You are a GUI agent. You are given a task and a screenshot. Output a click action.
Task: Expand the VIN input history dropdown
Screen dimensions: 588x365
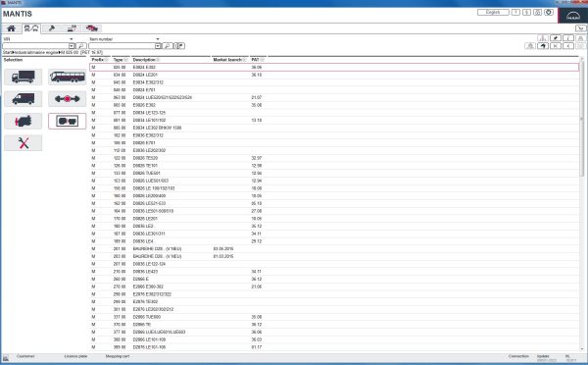[x=72, y=46]
